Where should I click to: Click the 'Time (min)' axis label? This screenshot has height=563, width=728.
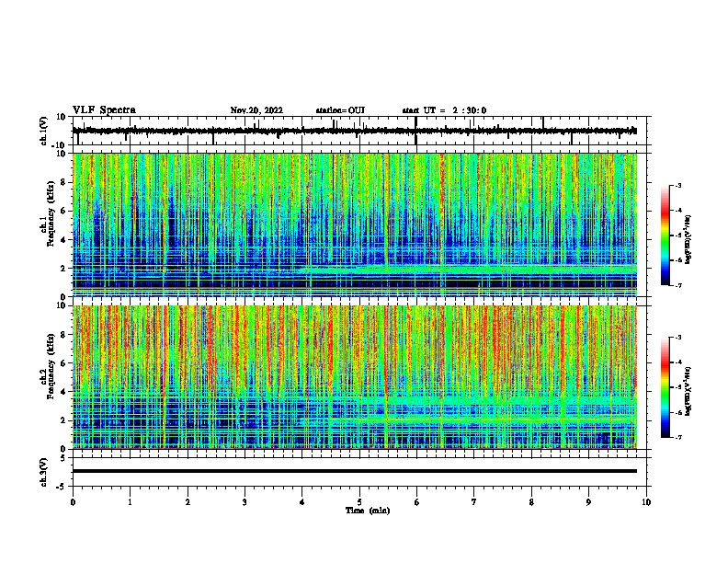point(368,511)
